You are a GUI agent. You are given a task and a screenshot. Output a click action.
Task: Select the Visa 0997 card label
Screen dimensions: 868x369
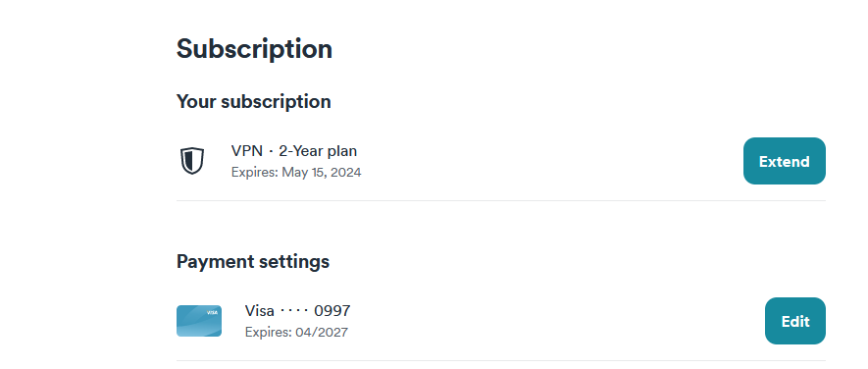click(297, 311)
